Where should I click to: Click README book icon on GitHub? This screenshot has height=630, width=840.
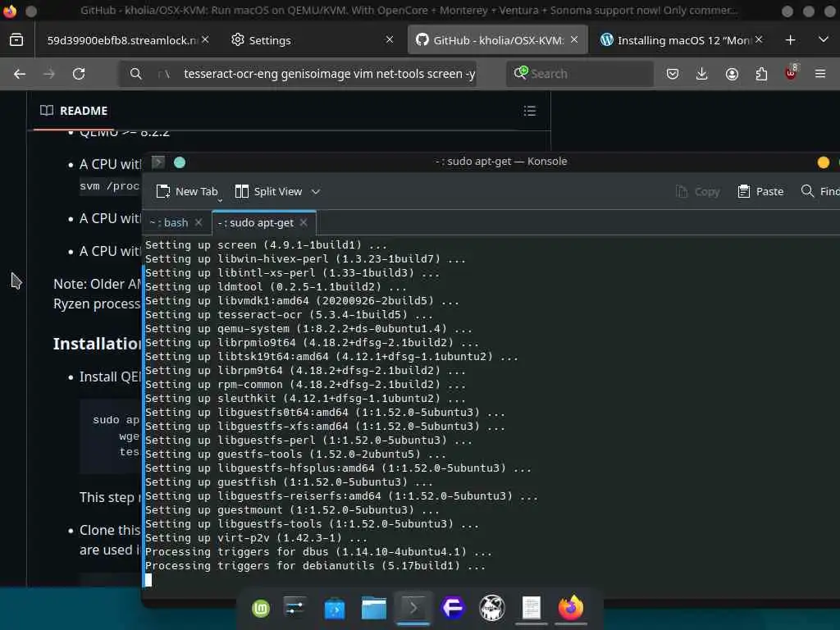47,111
